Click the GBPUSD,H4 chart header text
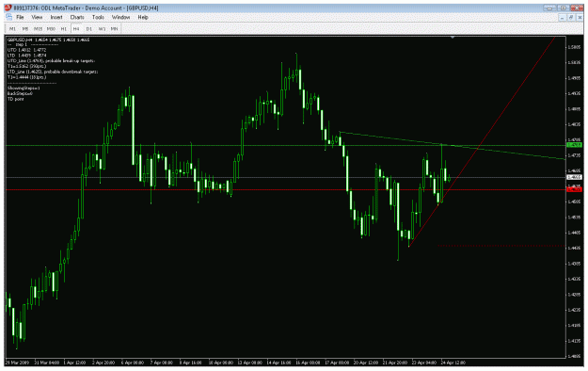588x371 pixels. (48, 40)
